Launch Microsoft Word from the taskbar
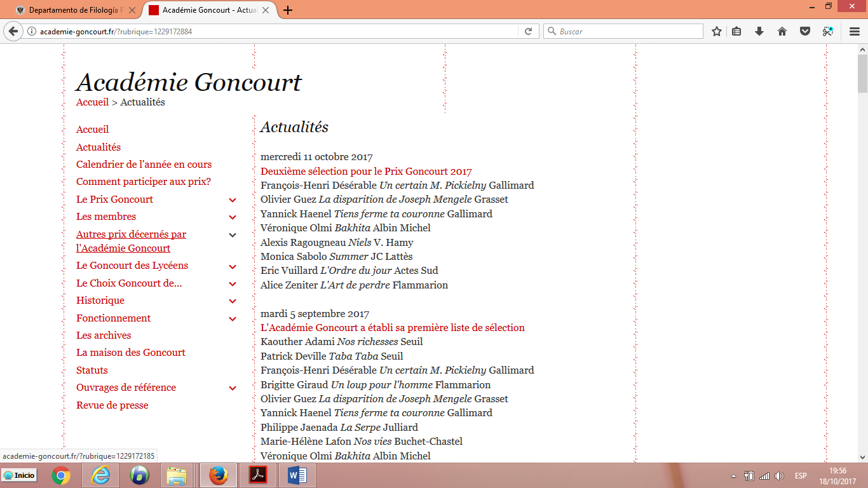Screen dimensions: 868x488 point(297,475)
